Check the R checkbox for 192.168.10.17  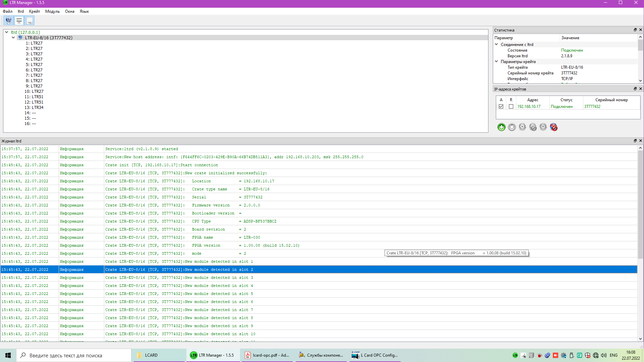coord(511,107)
